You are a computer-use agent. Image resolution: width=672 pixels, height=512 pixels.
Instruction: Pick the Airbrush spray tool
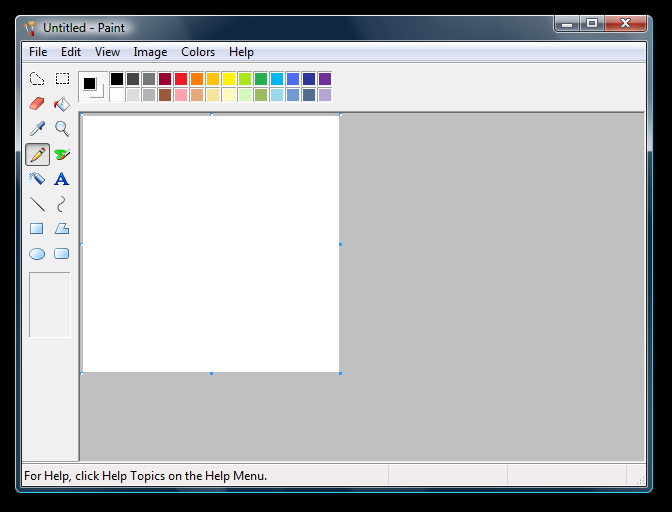point(37,179)
